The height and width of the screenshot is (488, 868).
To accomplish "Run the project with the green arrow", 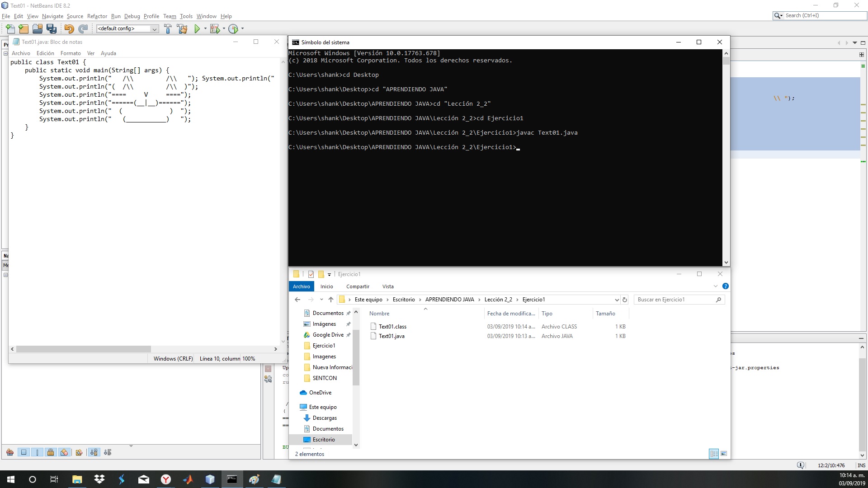I will [x=197, y=28].
